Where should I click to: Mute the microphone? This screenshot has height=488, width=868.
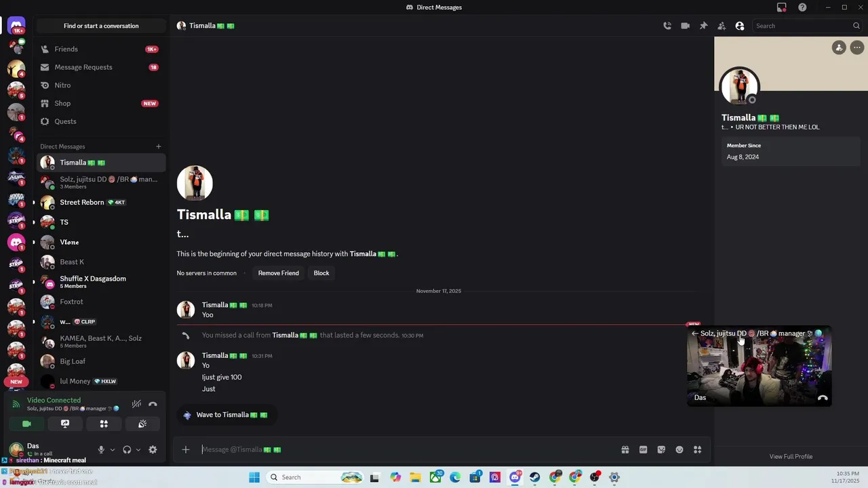101,449
